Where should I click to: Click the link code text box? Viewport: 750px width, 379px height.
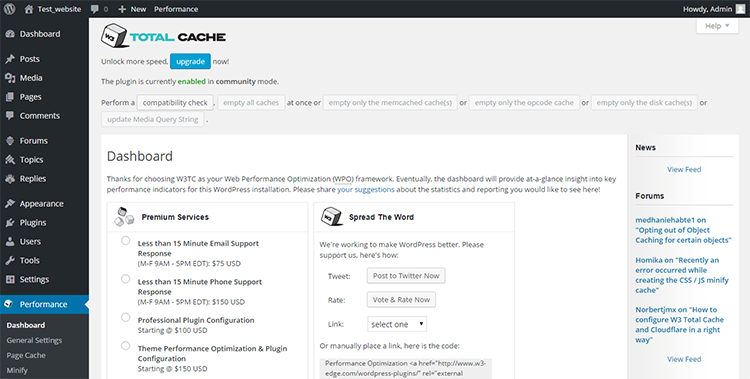point(406,368)
